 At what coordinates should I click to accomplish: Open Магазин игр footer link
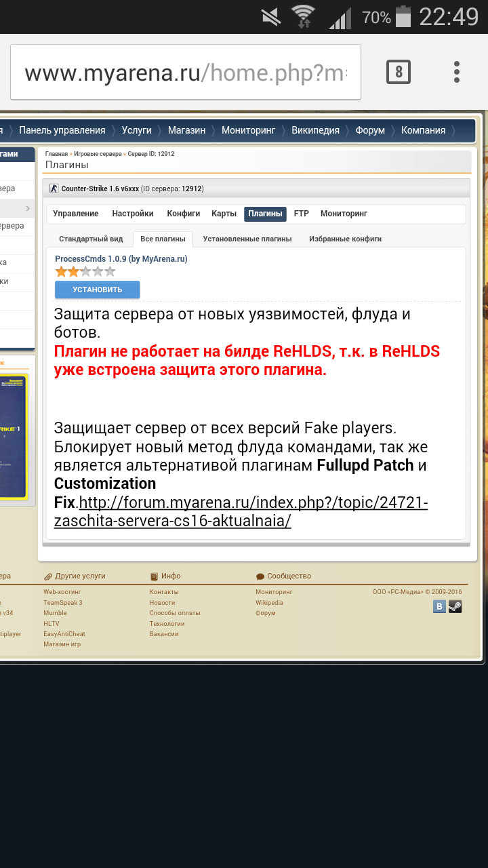[x=62, y=644]
